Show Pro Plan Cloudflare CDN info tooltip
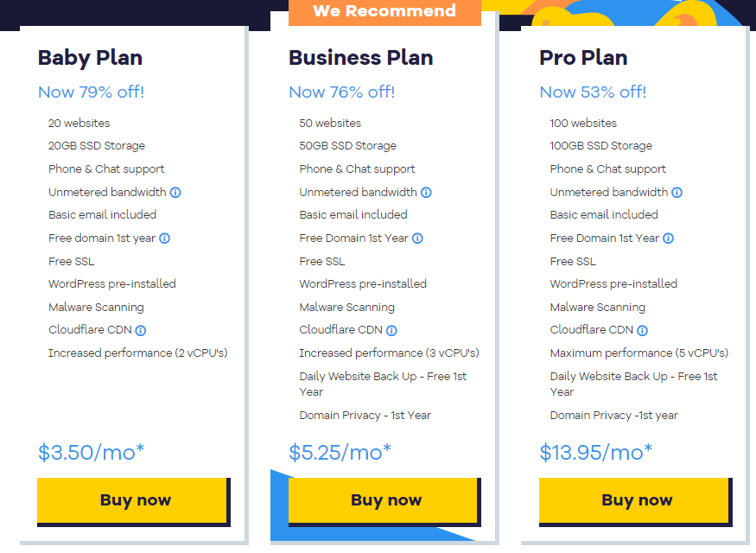The width and height of the screenshot is (756, 553). 642,330
